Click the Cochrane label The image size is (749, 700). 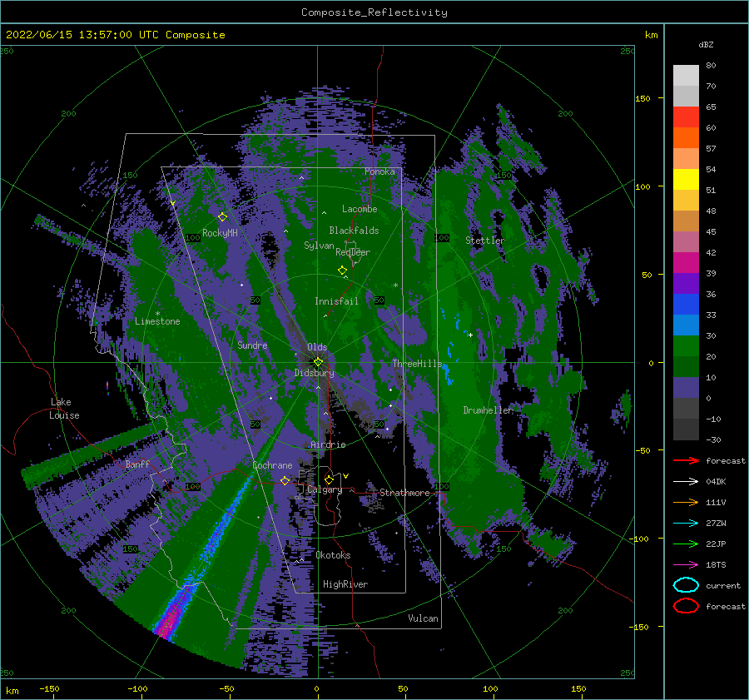272,465
